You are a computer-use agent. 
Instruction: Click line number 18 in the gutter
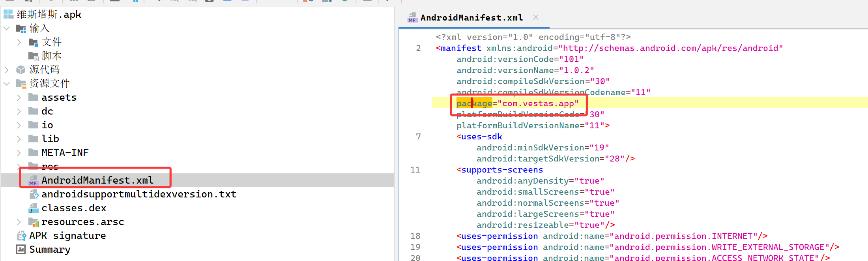click(x=415, y=236)
